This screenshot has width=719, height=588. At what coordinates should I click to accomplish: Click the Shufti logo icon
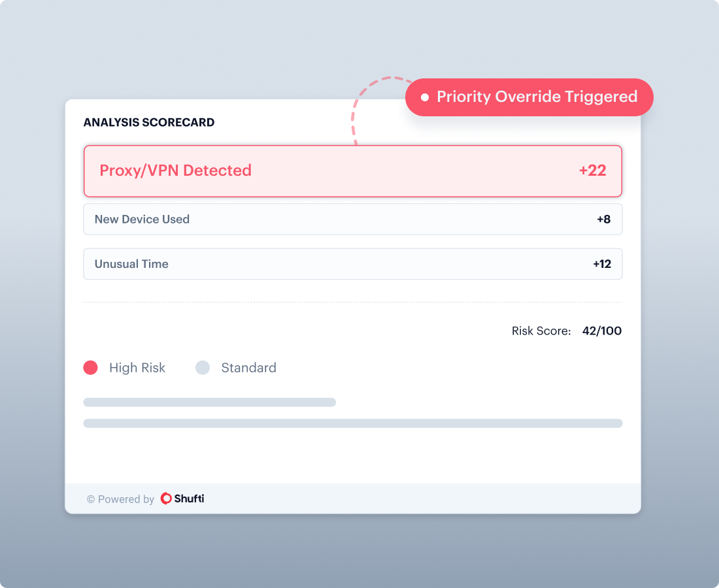pos(167,498)
